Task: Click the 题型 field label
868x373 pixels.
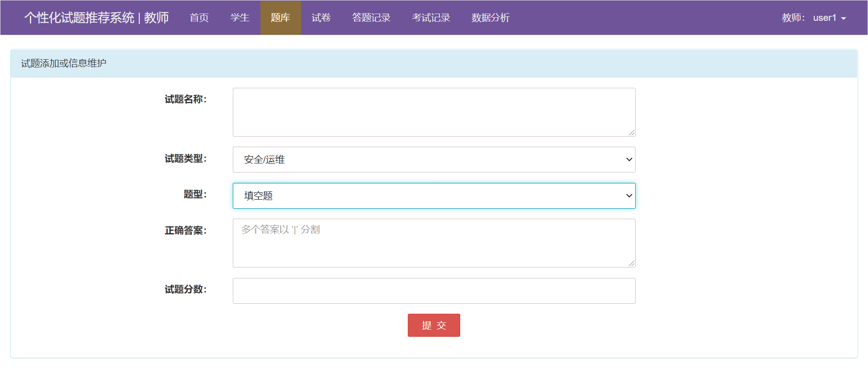Action: pyautogui.click(x=195, y=194)
